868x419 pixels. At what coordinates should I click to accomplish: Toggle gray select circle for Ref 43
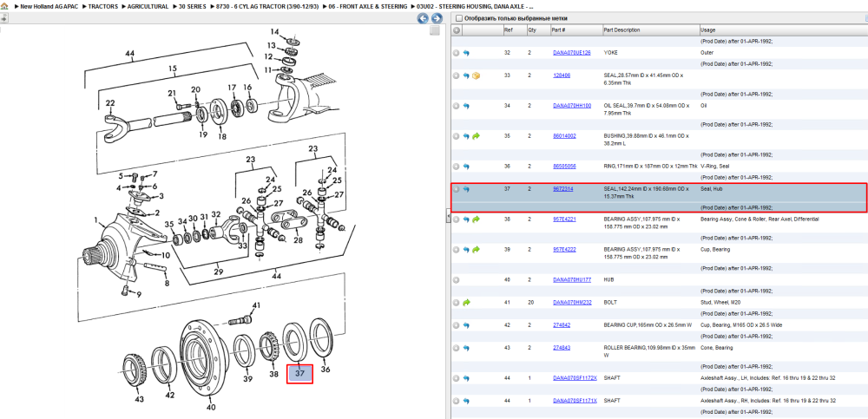(x=457, y=348)
